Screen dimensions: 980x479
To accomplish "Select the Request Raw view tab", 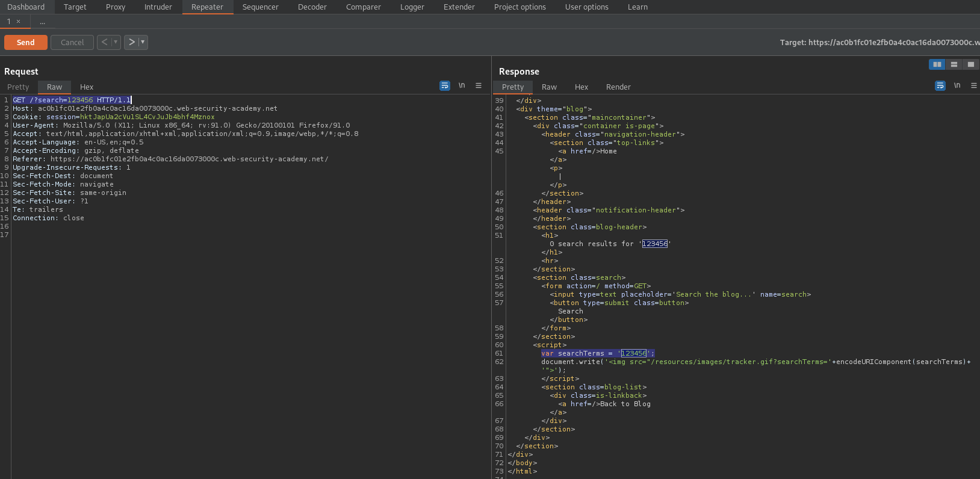I will (55, 87).
